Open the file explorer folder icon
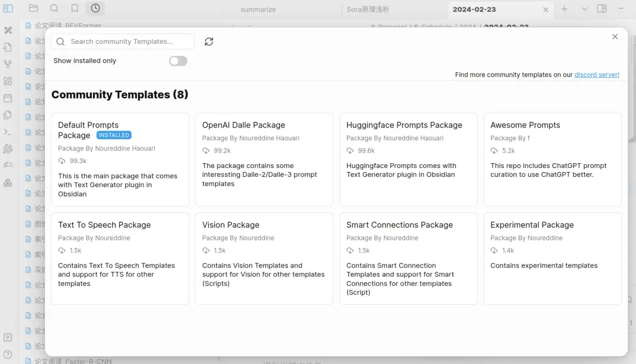The image size is (636, 364). pos(33,8)
